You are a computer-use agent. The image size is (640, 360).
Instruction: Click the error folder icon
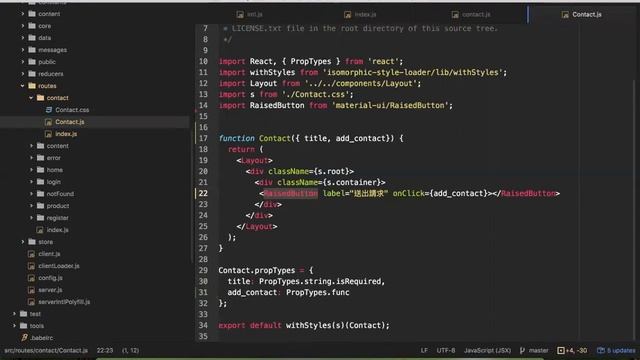40,158
